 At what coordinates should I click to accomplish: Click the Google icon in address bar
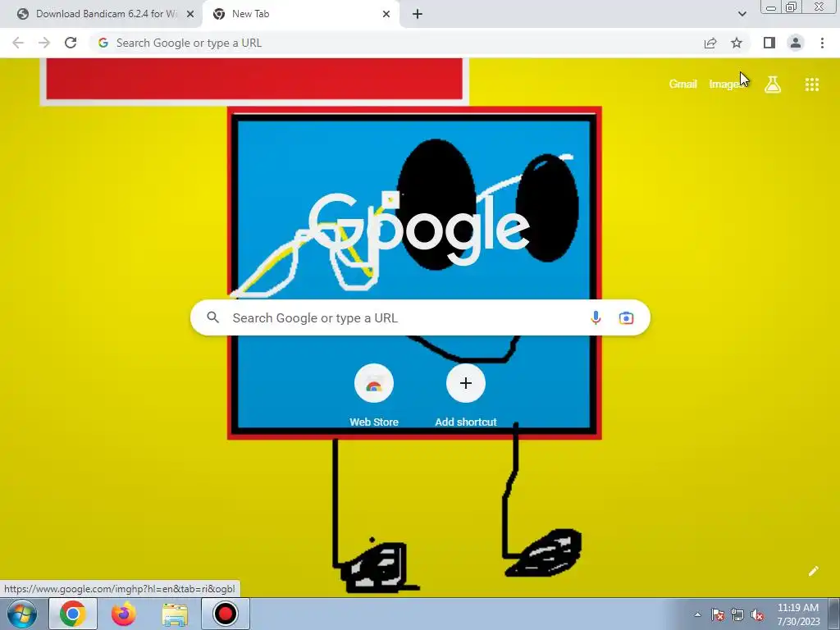click(103, 43)
